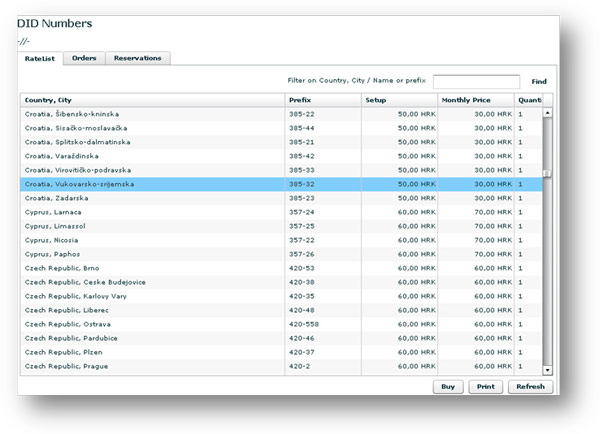Select row Czech Republic, Ceske Budejovice
The height and width of the screenshot is (434, 600).
point(281,282)
